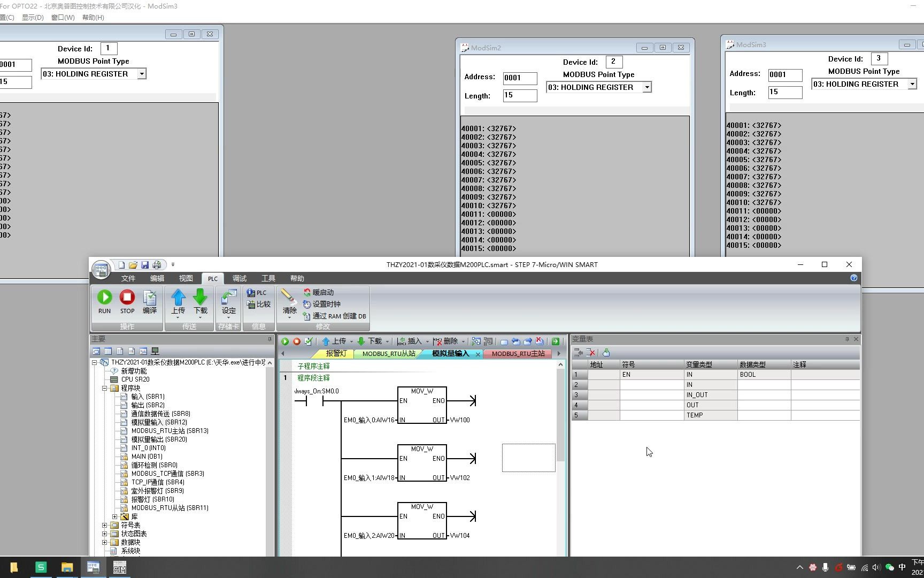924x578 pixels.
Task: Click the save disk icon in quick access
Action: pos(145,265)
